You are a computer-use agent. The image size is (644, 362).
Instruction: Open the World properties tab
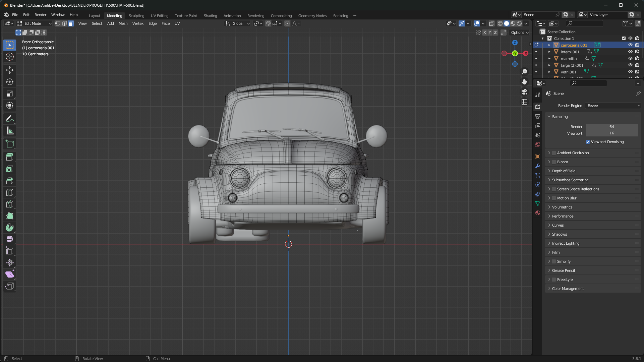[538, 144]
